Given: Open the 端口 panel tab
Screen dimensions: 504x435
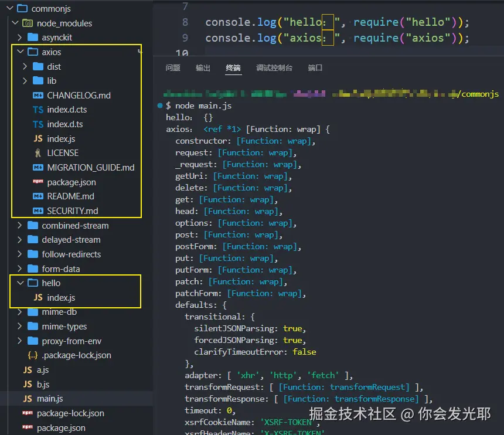Looking at the screenshot, I should tap(315, 68).
